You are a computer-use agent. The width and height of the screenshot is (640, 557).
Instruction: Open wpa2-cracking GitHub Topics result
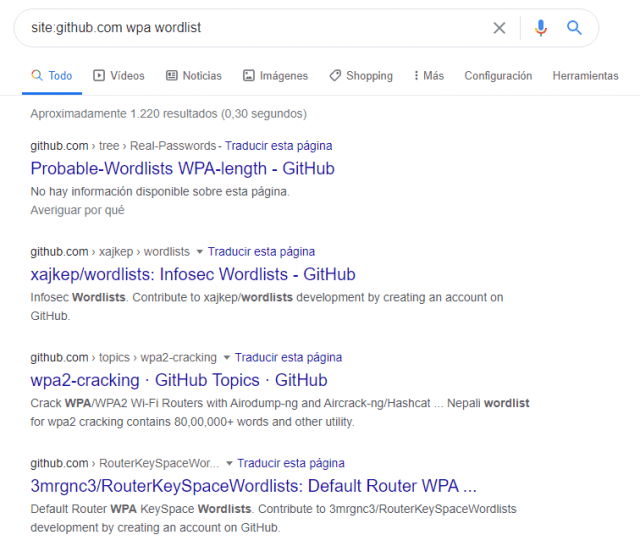pyautogui.click(x=179, y=381)
